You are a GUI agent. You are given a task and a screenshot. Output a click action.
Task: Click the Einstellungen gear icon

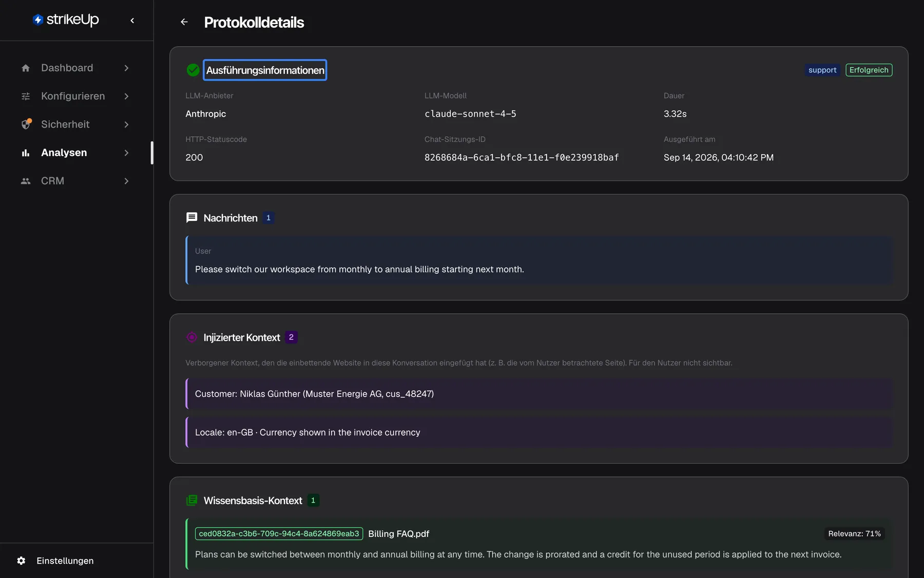coord(21,561)
